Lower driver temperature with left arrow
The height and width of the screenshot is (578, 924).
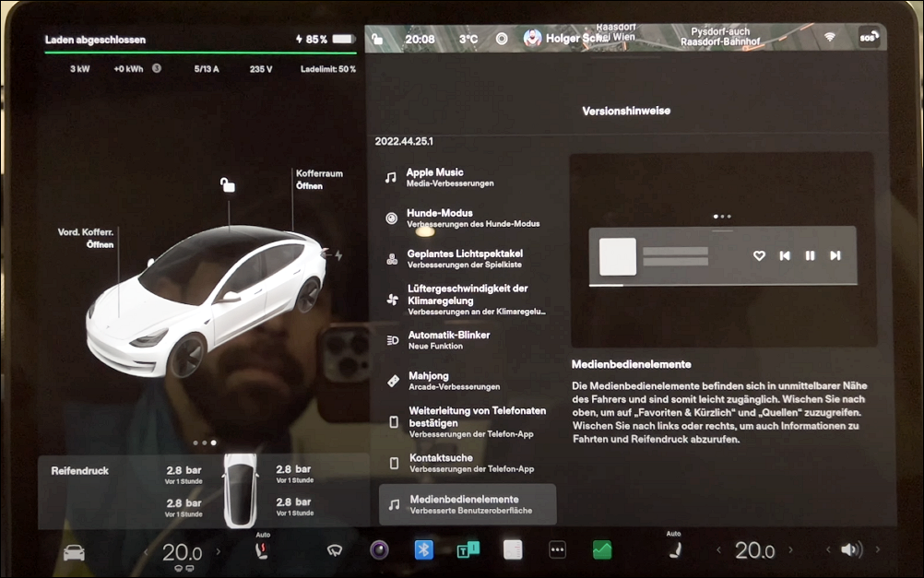[x=146, y=552]
